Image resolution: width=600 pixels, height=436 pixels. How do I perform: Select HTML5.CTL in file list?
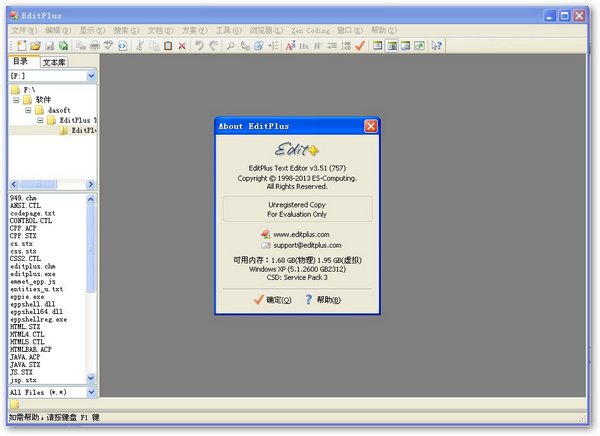click(x=27, y=342)
